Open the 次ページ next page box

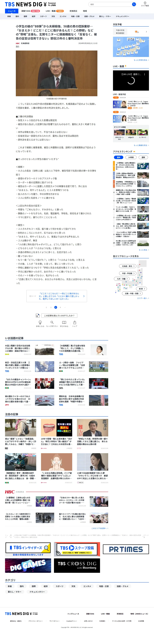click(57, 296)
